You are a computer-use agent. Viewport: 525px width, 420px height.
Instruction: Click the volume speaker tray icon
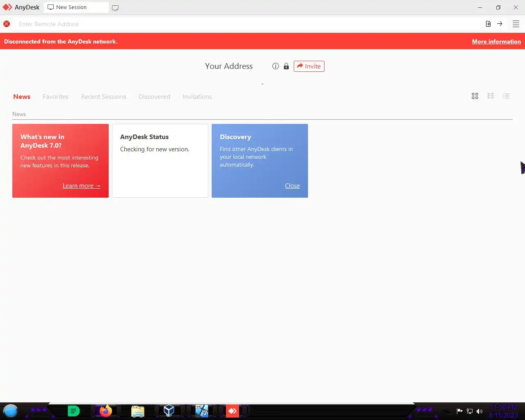479,411
